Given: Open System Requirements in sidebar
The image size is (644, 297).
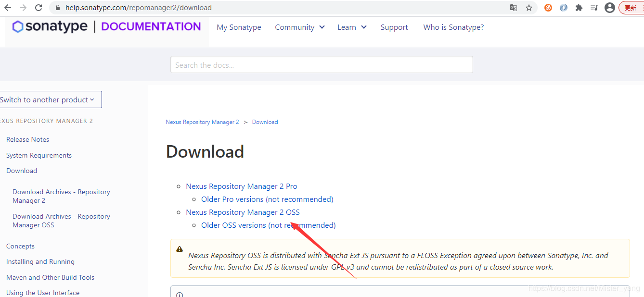Looking at the screenshot, I should coord(39,155).
